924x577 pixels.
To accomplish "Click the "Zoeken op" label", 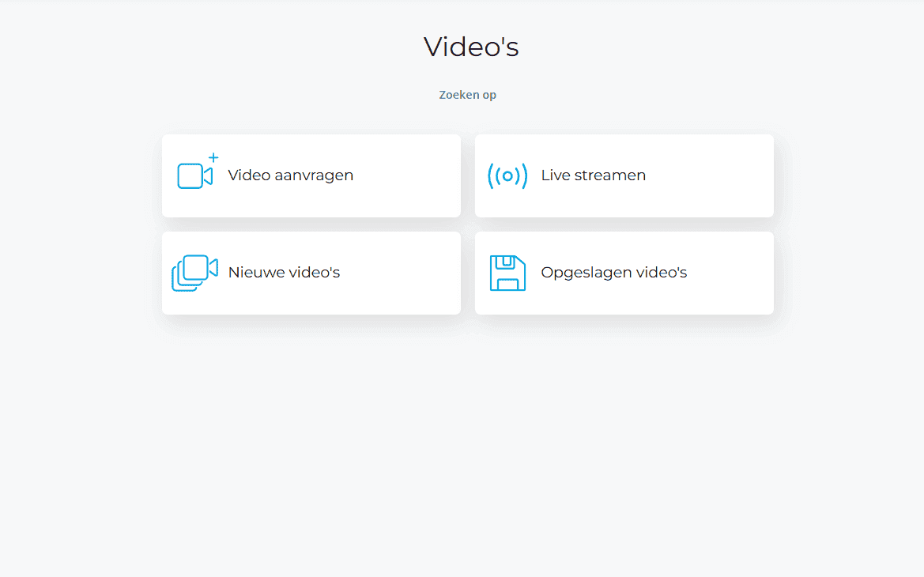I will (467, 95).
